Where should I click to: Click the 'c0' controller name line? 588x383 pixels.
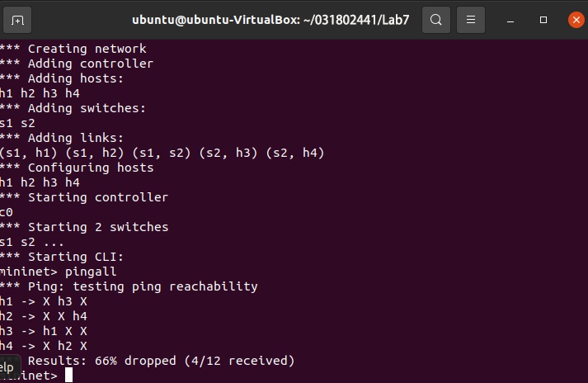pyautogui.click(x=7, y=212)
